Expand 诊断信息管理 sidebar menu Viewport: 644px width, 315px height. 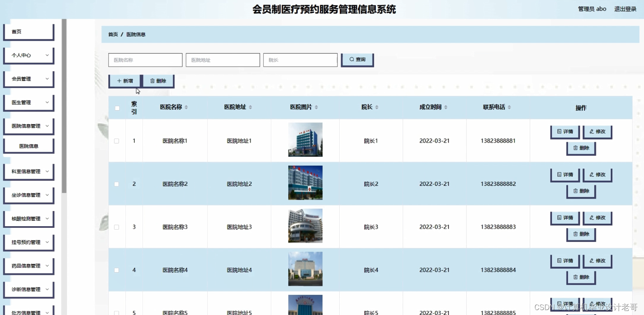(x=29, y=290)
